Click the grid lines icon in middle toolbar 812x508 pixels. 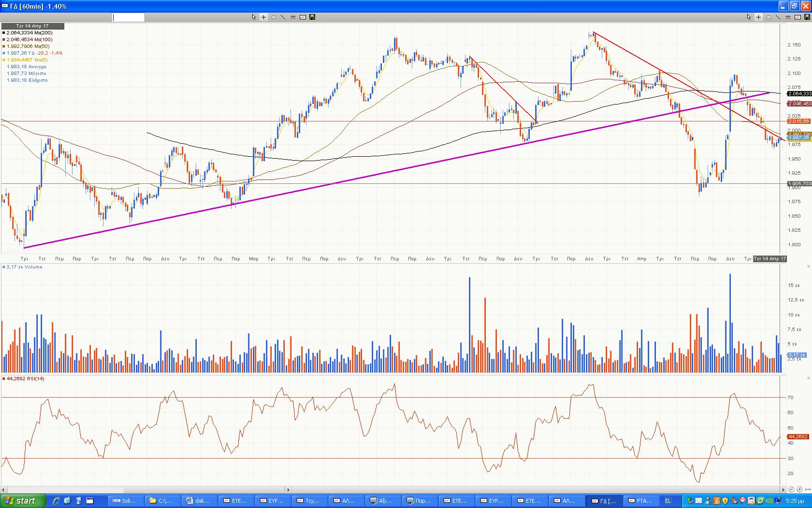(x=293, y=17)
